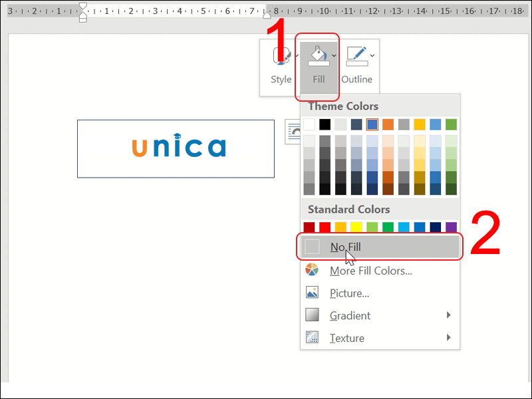Image resolution: width=532 pixels, height=399 pixels.
Task: Click the Picture fill icon
Action: point(312,292)
